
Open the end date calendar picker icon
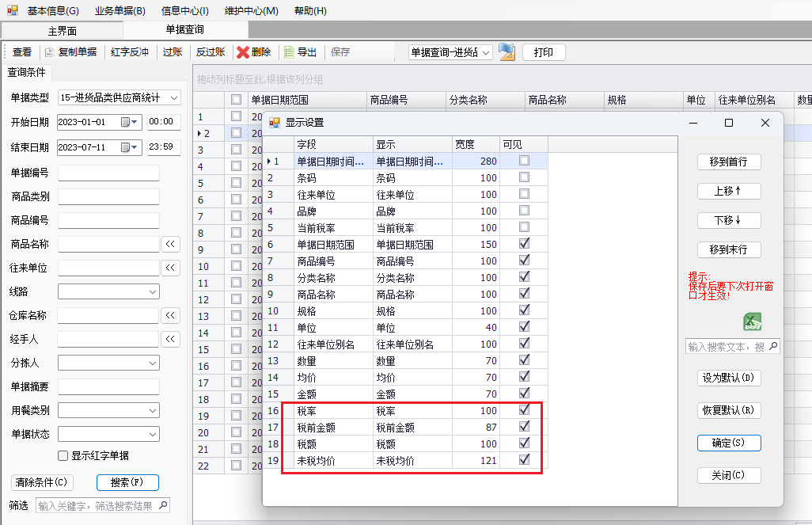coord(125,147)
